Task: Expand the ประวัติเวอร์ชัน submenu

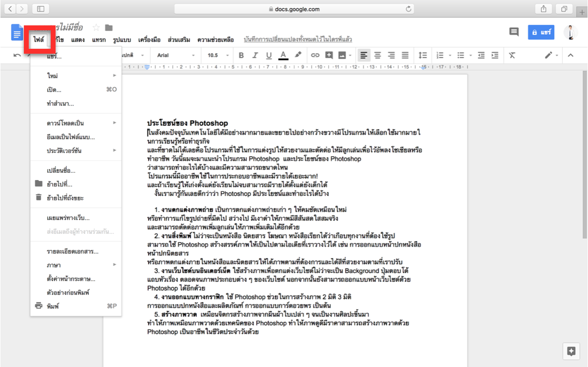Action: pos(76,151)
